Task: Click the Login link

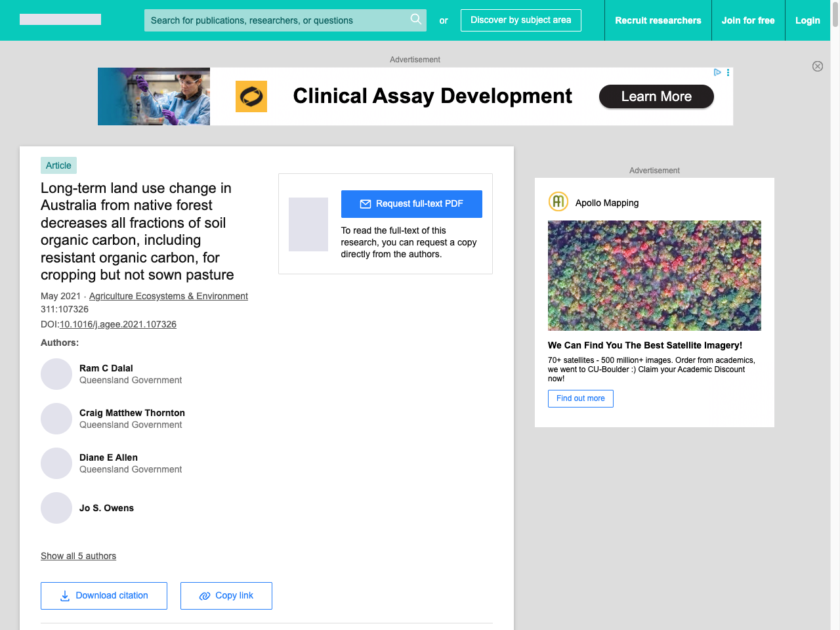Action: (x=807, y=20)
